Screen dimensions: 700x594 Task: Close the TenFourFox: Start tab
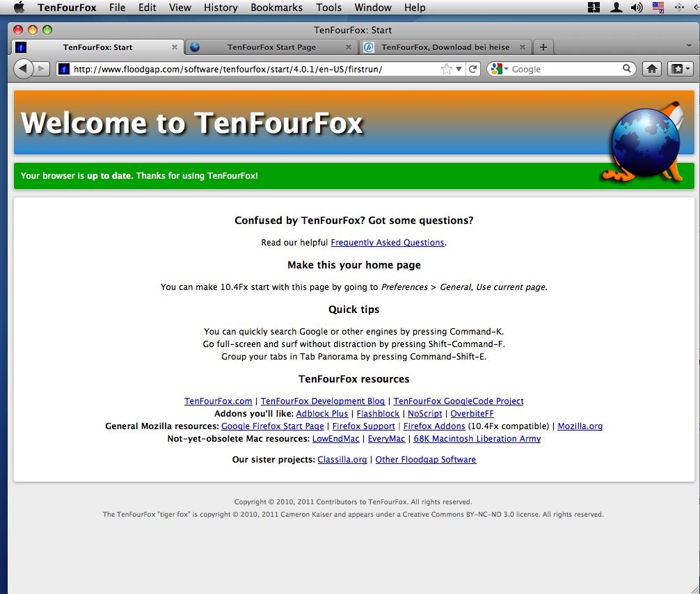pos(175,47)
